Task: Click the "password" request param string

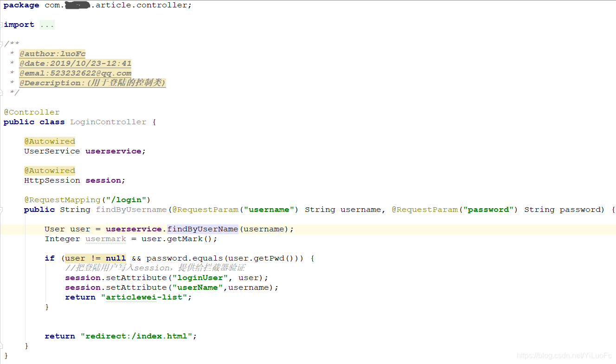Action: click(488, 210)
